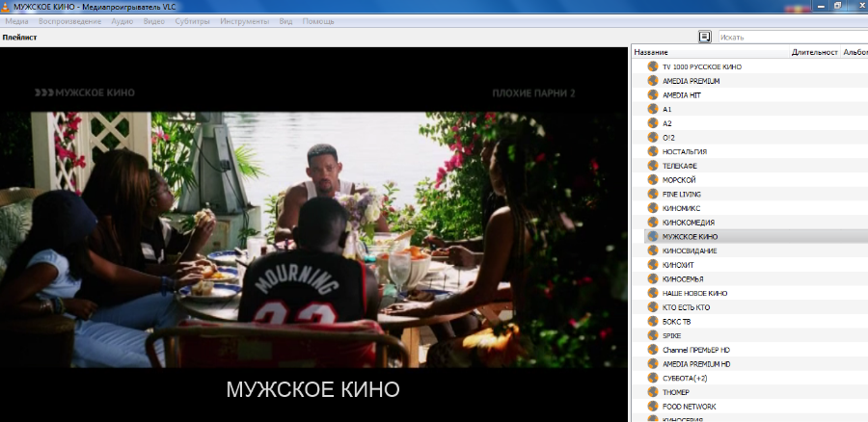868x422 pixels.
Task: Open the Видео menu
Action: click(154, 21)
